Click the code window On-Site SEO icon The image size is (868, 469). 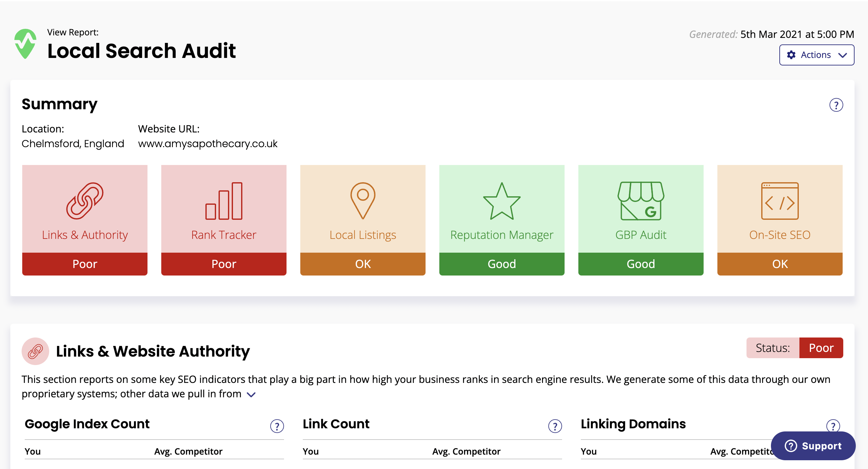pos(780,201)
